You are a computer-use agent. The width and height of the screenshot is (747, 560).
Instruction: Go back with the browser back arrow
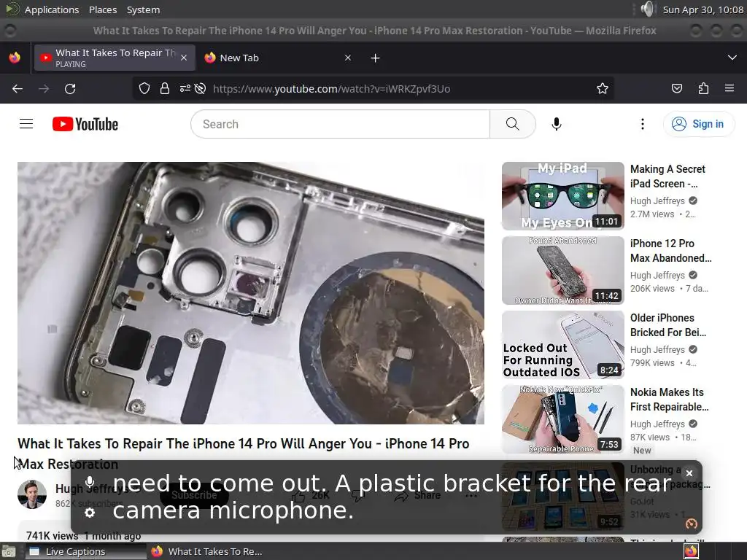[x=18, y=88]
